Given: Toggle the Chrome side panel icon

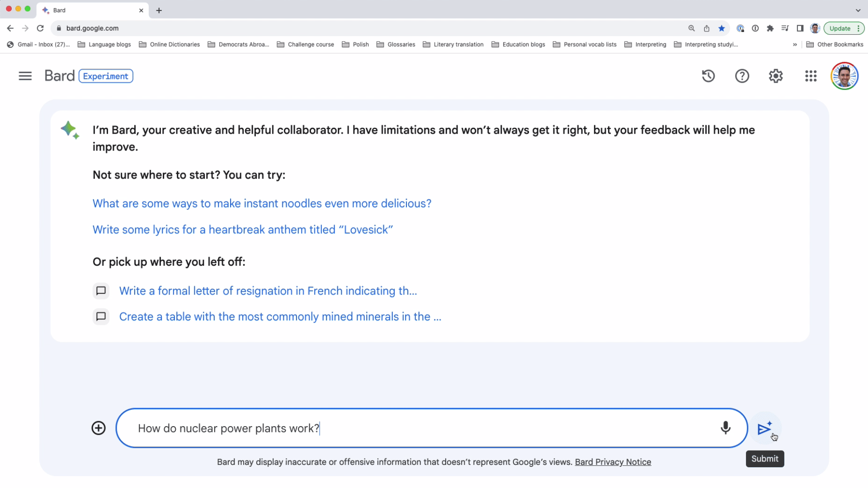Looking at the screenshot, I should (800, 28).
